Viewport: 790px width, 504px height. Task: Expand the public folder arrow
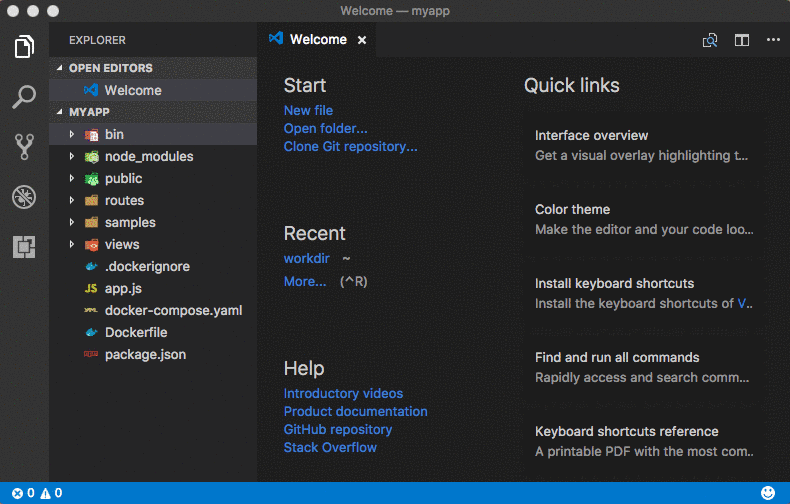[72, 178]
